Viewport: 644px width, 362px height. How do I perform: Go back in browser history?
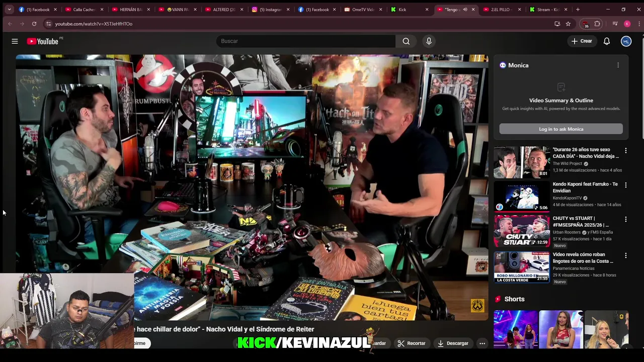point(10,24)
